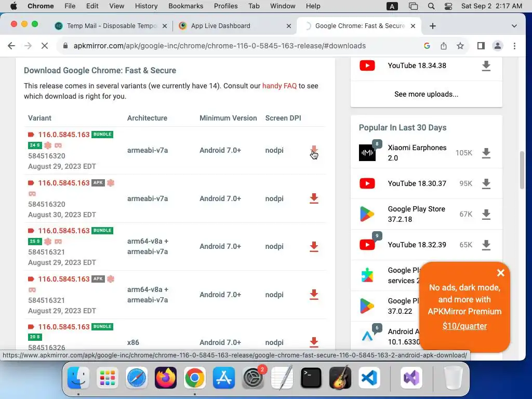Open Google Play services puzzle icon
This screenshot has height=399, width=532.
click(367, 275)
